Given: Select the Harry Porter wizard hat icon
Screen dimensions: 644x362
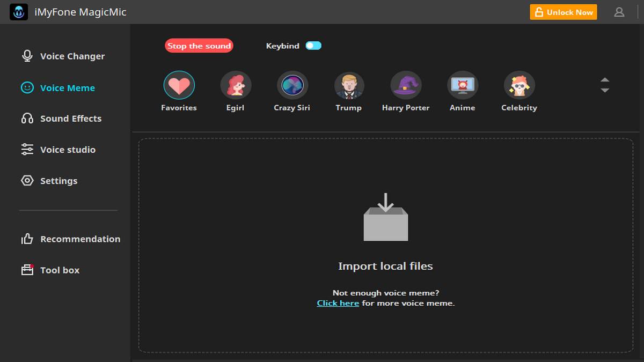Looking at the screenshot, I should pyautogui.click(x=406, y=85).
